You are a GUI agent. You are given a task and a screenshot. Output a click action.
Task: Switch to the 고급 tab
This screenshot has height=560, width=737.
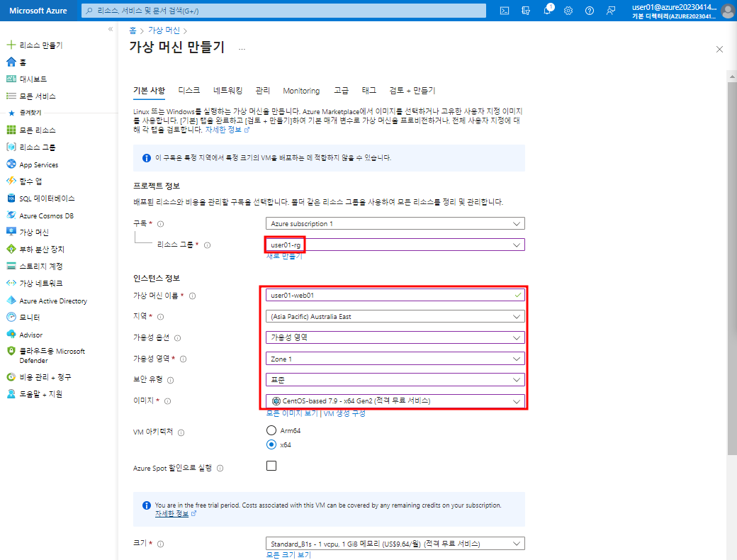tap(341, 90)
